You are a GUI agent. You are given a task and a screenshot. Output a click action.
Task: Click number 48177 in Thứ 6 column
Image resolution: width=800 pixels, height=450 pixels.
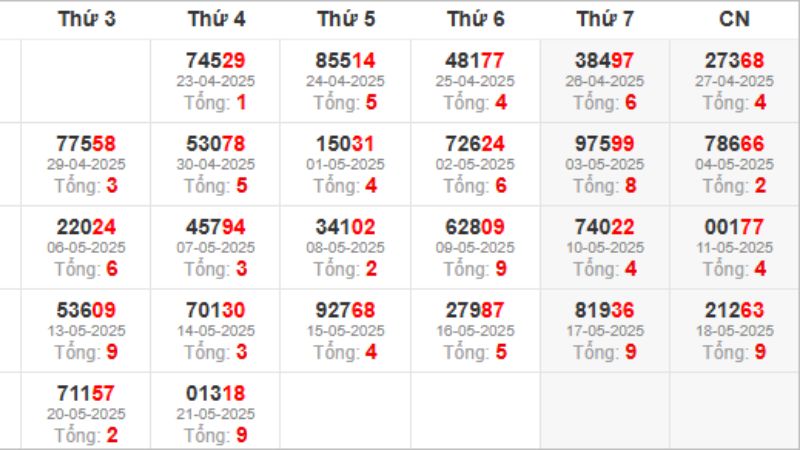475,61
